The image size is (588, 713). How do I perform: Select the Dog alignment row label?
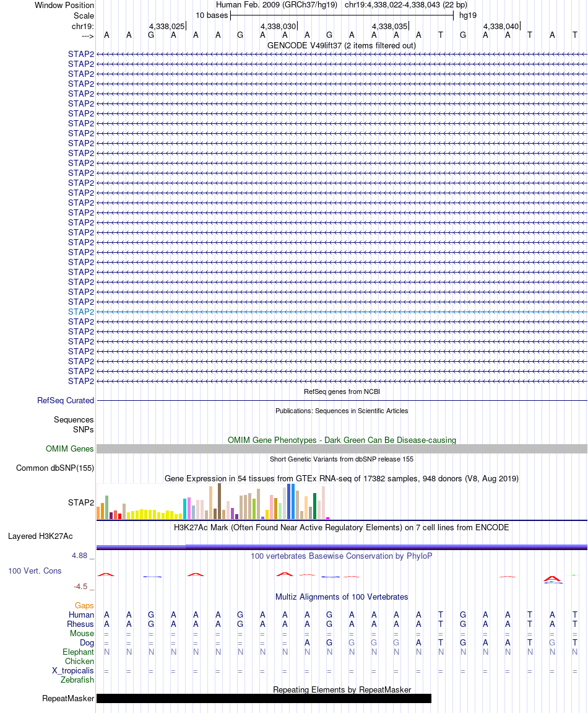pyautogui.click(x=87, y=642)
